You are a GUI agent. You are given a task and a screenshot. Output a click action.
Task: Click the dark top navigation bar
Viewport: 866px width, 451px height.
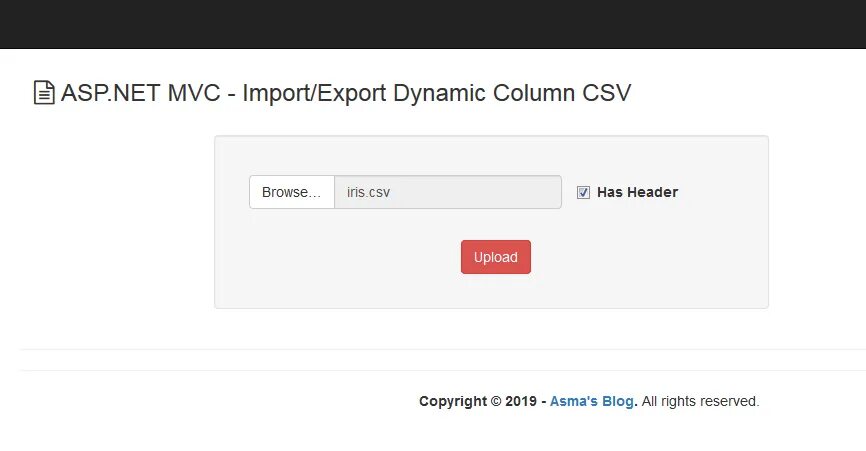[433, 24]
